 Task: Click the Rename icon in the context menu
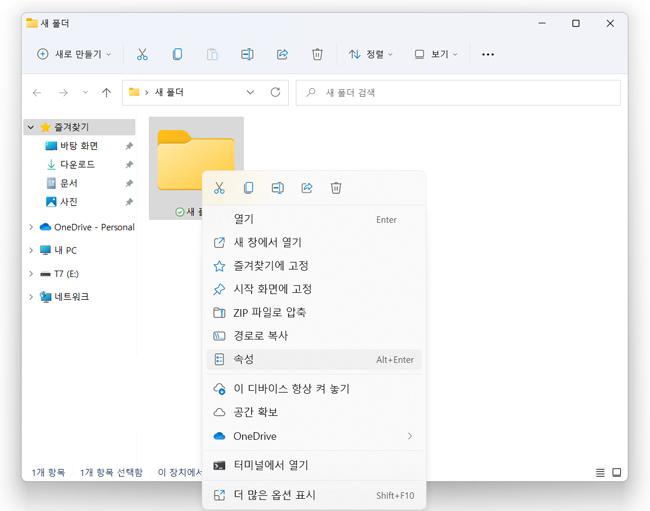pyautogui.click(x=278, y=188)
